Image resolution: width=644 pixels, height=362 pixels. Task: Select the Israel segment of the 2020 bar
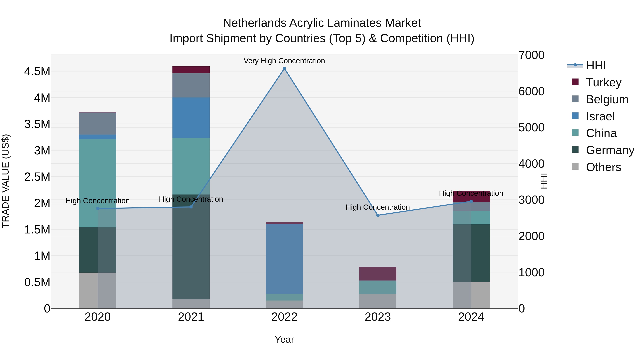pyautogui.click(x=97, y=137)
